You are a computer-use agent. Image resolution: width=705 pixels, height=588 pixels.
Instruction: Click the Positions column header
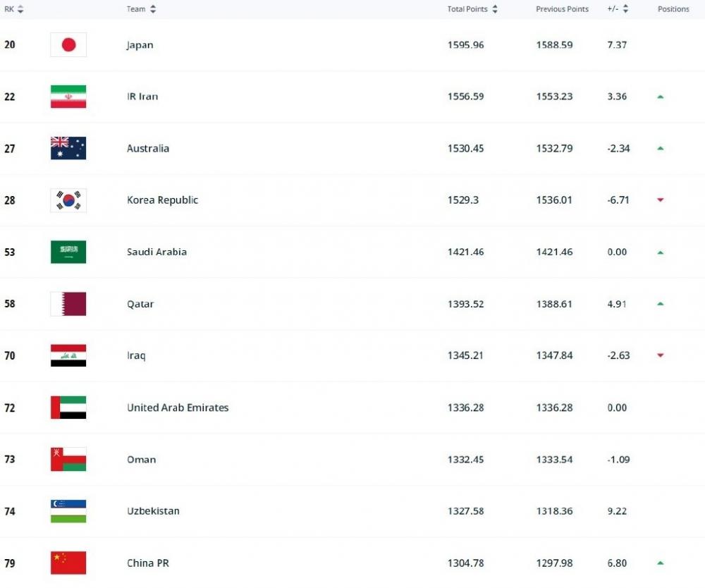[673, 9]
